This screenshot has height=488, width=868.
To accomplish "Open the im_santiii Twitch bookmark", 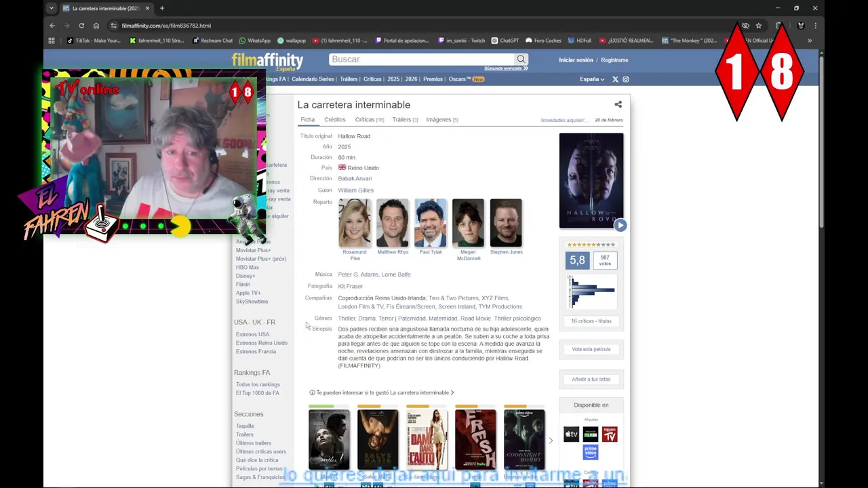I will (462, 41).
